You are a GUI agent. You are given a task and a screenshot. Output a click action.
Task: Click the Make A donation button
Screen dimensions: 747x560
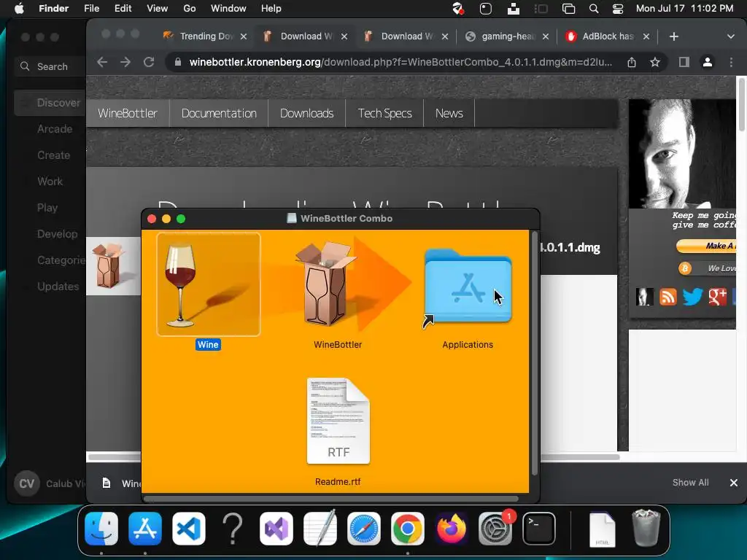click(706, 246)
